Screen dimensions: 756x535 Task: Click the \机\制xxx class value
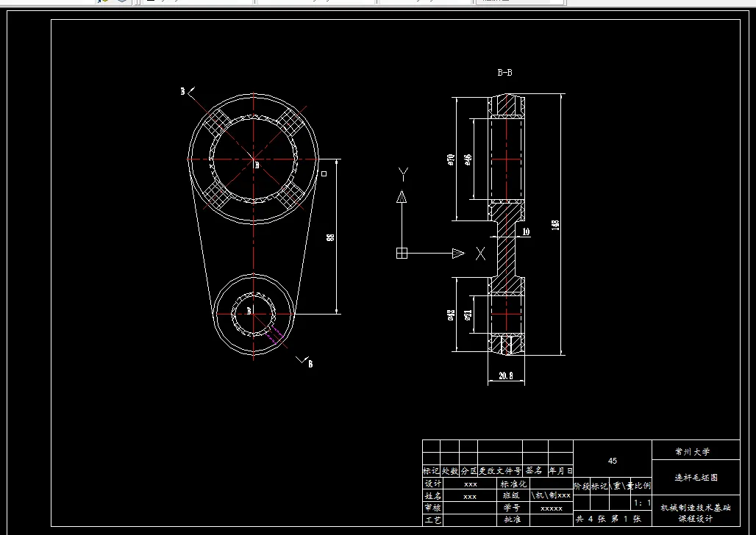pos(551,495)
